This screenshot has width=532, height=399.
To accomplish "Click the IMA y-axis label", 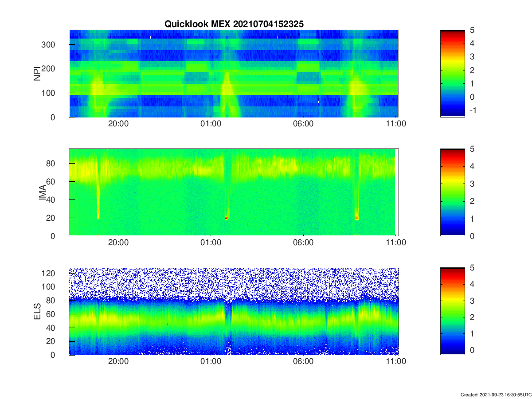I will 43,192.
